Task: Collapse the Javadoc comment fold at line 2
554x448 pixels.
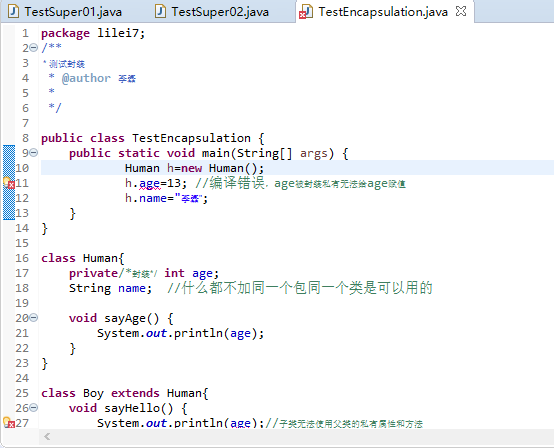Action: tap(33, 47)
